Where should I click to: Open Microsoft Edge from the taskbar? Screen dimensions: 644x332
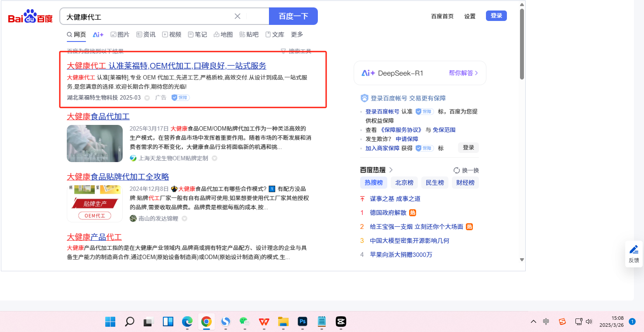pyautogui.click(x=187, y=322)
